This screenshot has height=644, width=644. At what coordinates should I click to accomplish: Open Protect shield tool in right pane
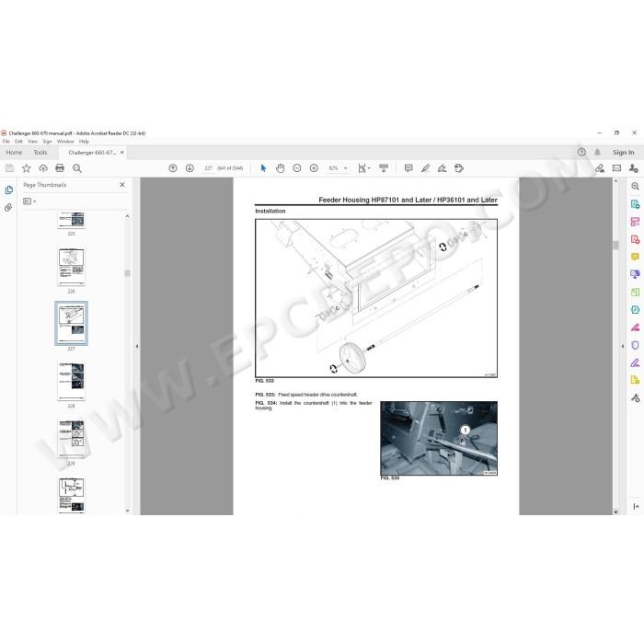coord(635,345)
